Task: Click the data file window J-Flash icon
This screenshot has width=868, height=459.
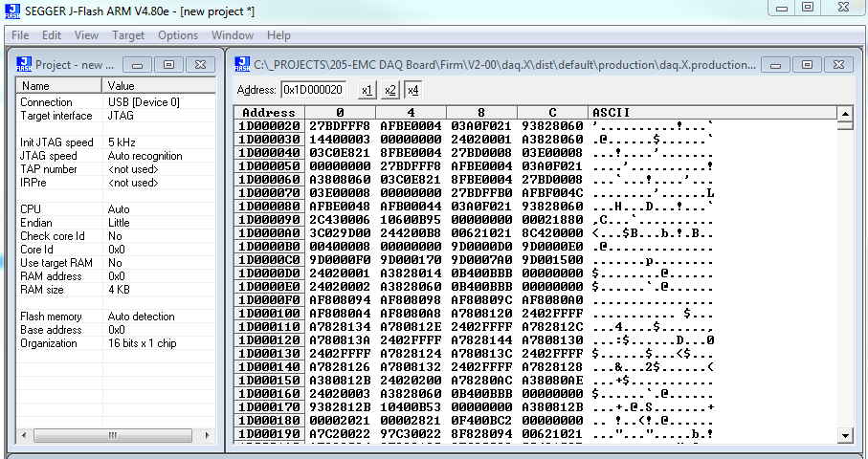Action: pyautogui.click(x=243, y=64)
